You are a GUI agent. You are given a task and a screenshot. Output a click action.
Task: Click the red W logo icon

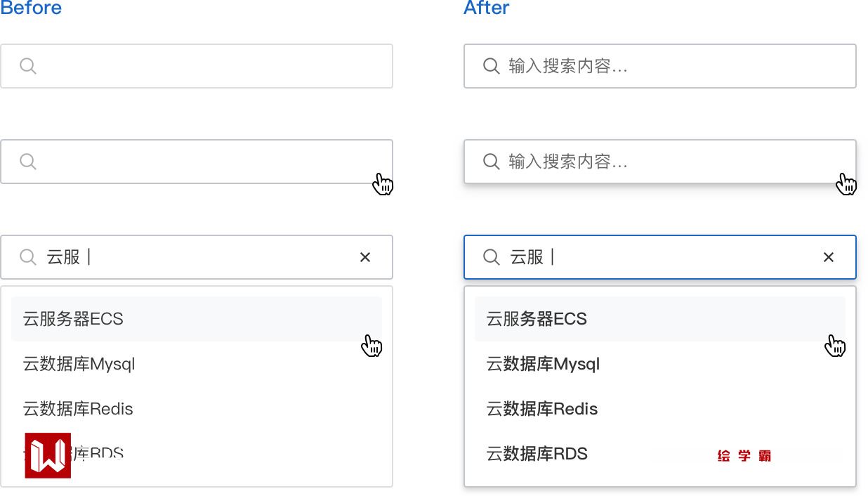pyautogui.click(x=48, y=455)
